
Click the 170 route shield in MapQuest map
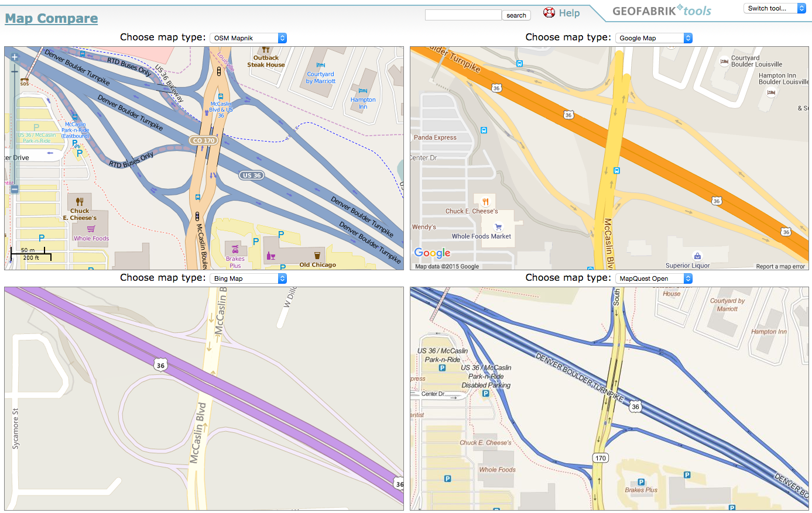tap(600, 458)
